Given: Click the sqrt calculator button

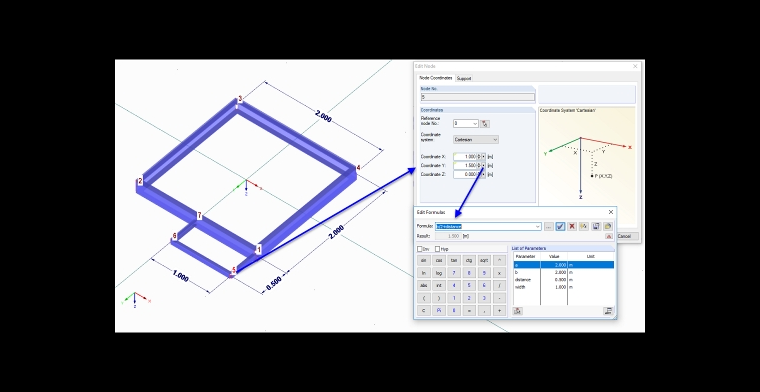Looking at the screenshot, I should pos(484,261).
